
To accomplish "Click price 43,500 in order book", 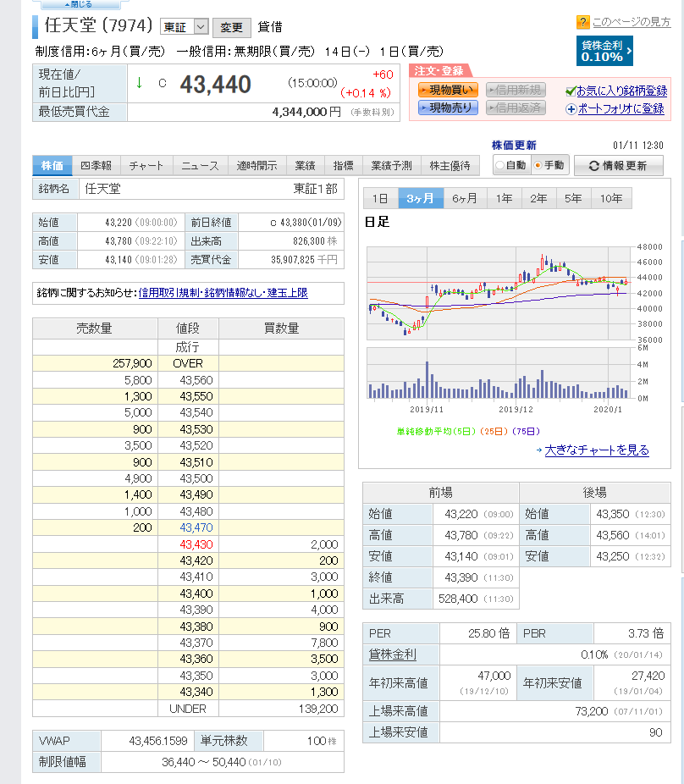I will [196, 478].
